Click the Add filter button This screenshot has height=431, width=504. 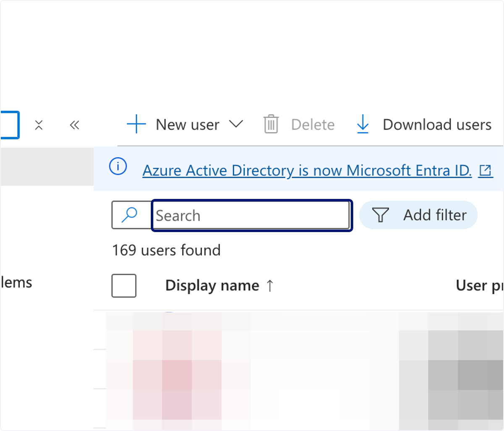418,215
